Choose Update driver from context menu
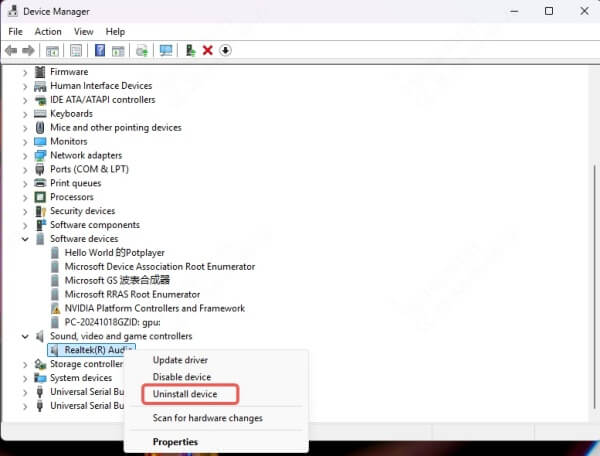600x456 pixels. coord(217,360)
